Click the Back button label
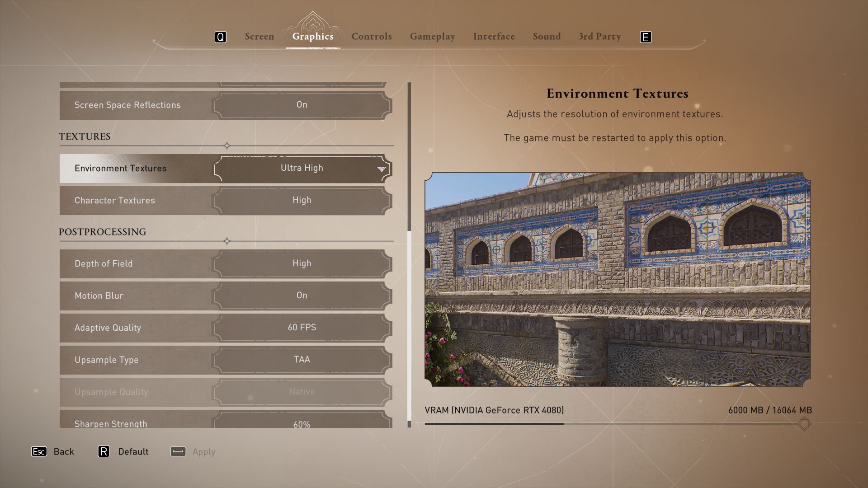This screenshot has width=868, height=488. pyautogui.click(x=64, y=451)
